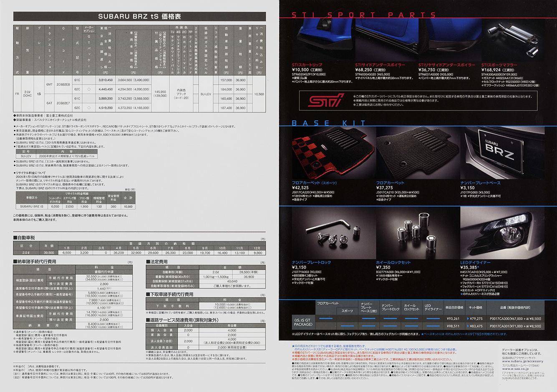Image resolution: width=557 pixels, height=392 pixels.
Task: Select the 4,519,200 price cell
Action: [106, 108]
